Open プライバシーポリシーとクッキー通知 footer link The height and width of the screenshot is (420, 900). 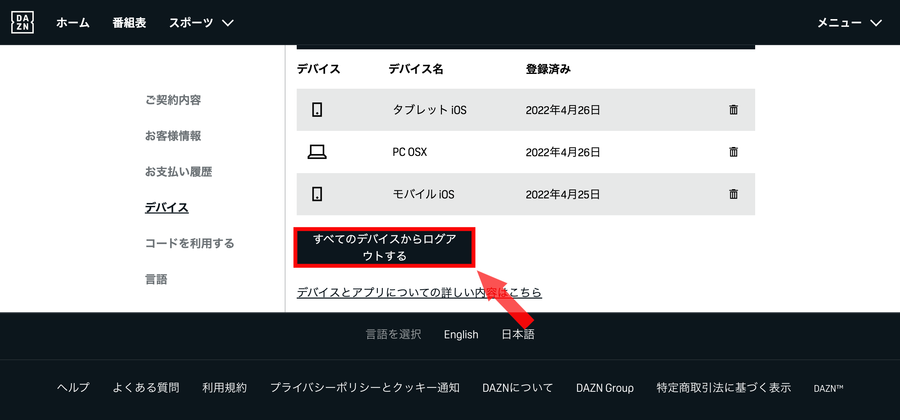364,388
